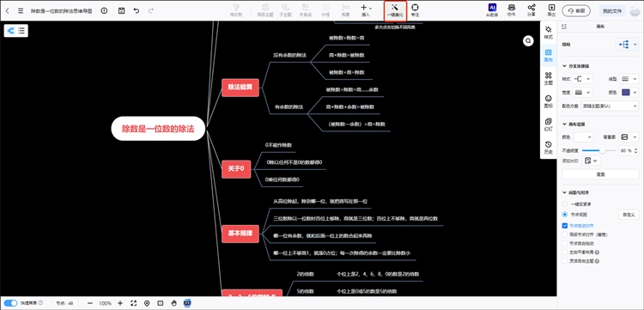Click the 导出 (export) icon
The height and width of the screenshot is (310, 644).
pyautogui.click(x=551, y=10)
